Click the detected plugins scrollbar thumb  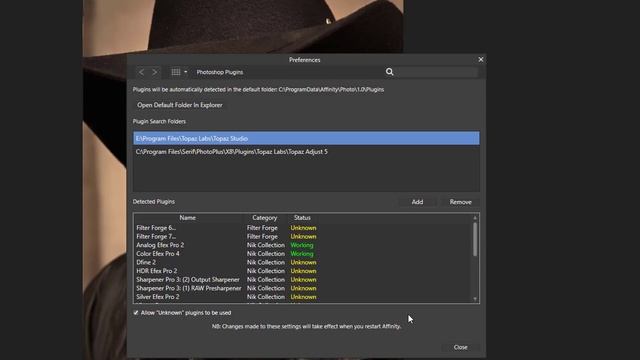pos(475,239)
